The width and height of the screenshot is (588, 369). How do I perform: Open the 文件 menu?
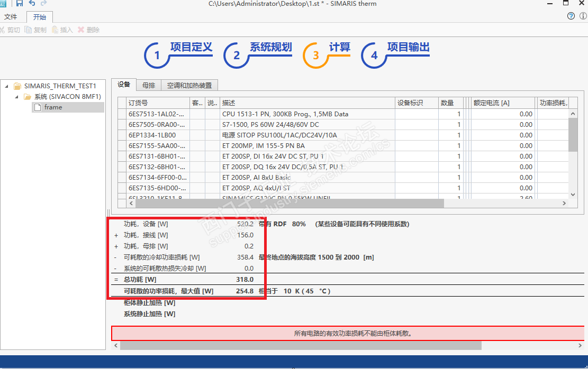pos(11,17)
